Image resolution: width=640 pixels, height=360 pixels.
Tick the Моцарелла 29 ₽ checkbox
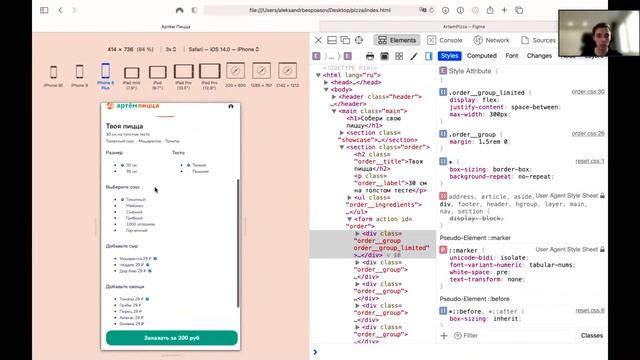[155, 258]
